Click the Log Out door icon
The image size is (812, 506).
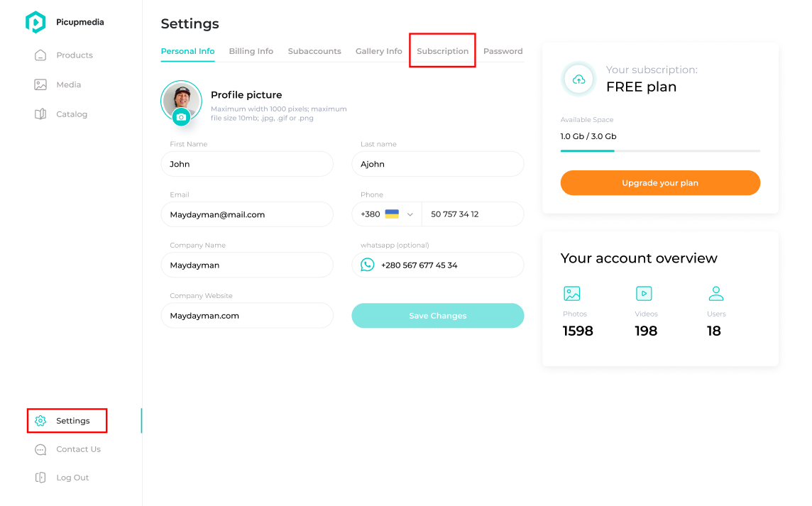click(x=40, y=478)
